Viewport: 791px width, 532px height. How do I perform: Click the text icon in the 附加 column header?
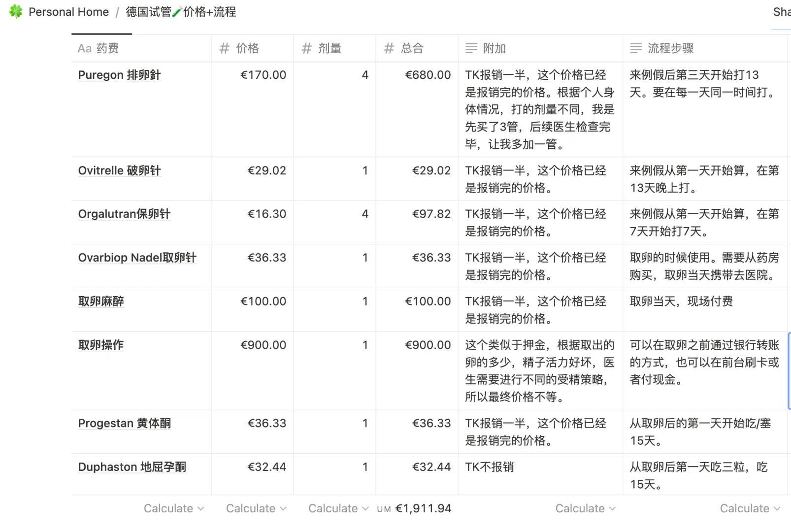click(472, 48)
